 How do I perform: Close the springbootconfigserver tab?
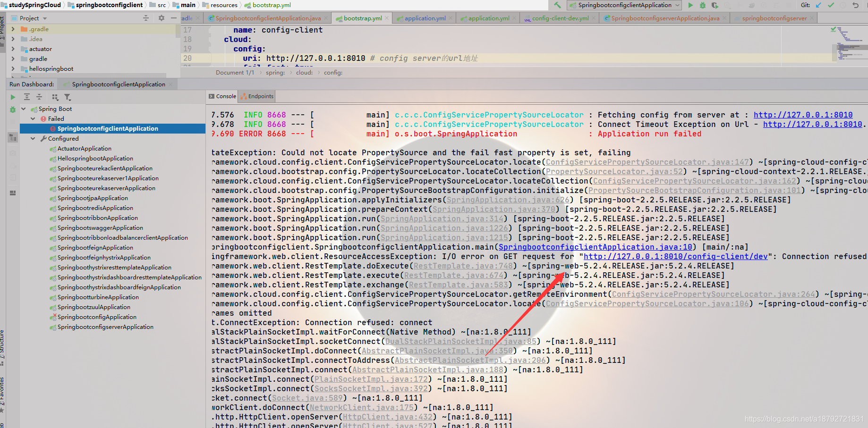tap(812, 18)
